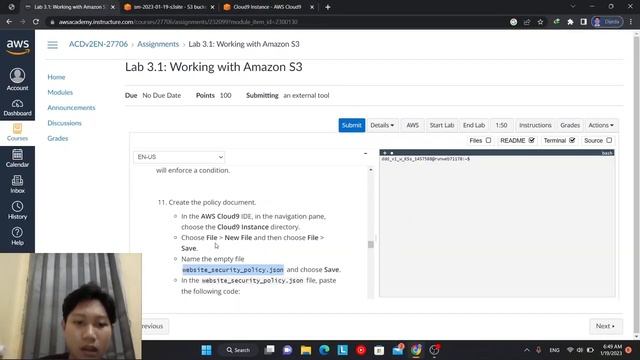Toggle the hamburger course navigation menu
The height and width of the screenshot is (360, 640).
(x=53, y=45)
